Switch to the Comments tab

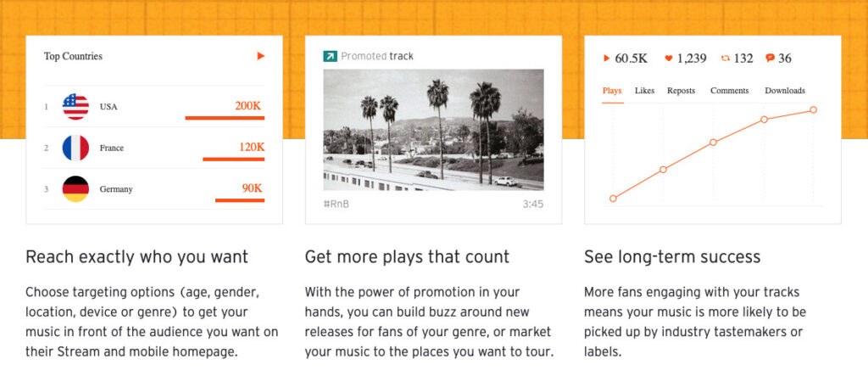point(729,91)
